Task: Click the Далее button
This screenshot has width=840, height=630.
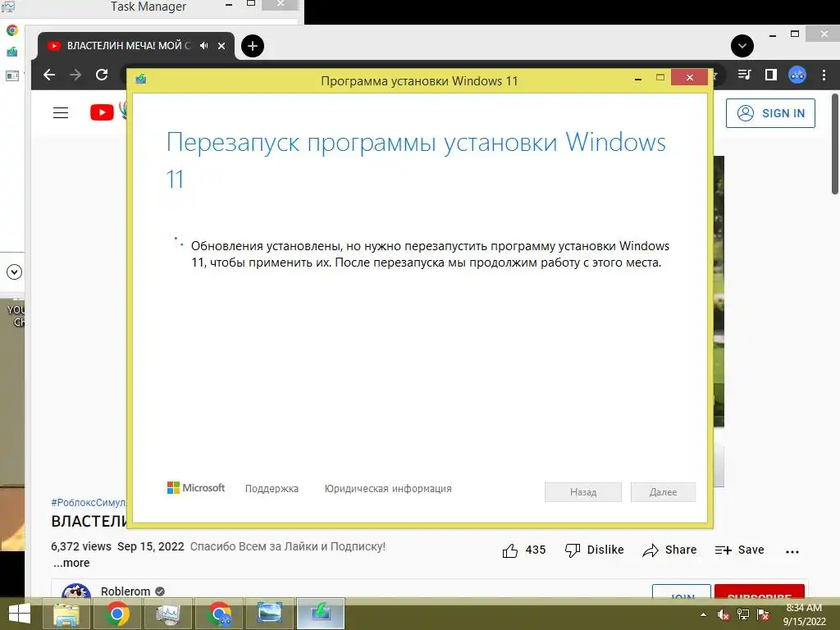Action: click(663, 492)
